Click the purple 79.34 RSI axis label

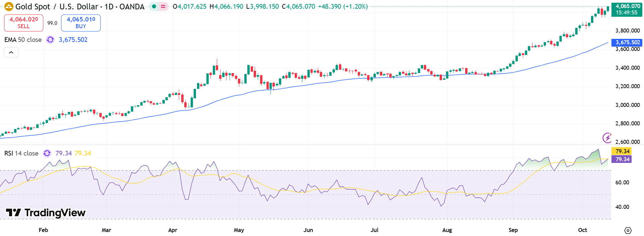coord(622,159)
